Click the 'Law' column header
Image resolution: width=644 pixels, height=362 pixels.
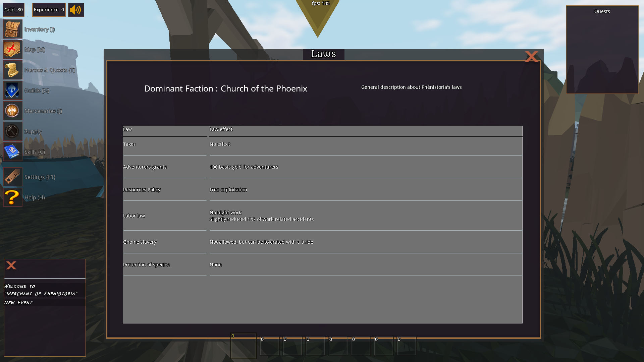pyautogui.click(x=127, y=129)
